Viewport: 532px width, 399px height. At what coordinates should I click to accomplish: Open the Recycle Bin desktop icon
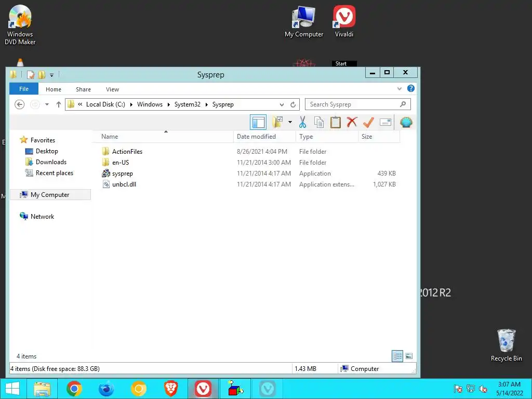[x=506, y=345]
